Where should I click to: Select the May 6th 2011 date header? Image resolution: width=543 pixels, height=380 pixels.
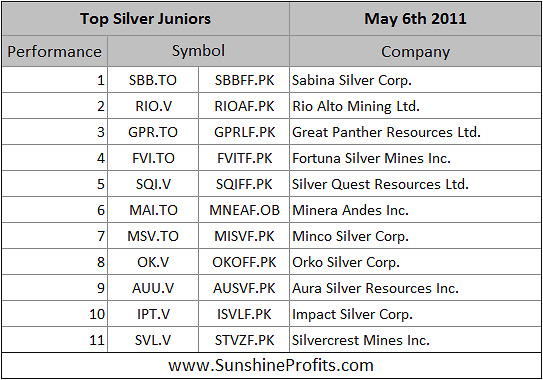415,19
